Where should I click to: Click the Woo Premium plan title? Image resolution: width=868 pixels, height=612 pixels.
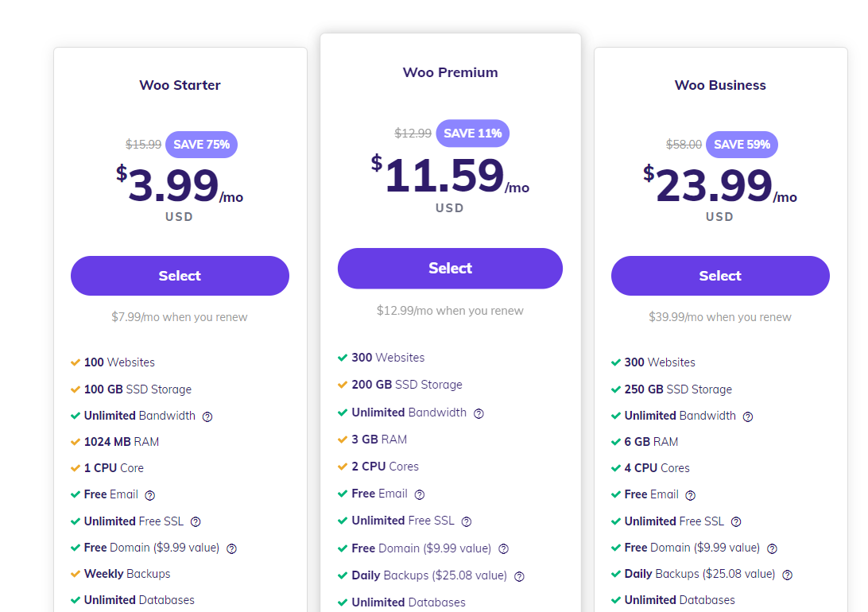tap(450, 72)
